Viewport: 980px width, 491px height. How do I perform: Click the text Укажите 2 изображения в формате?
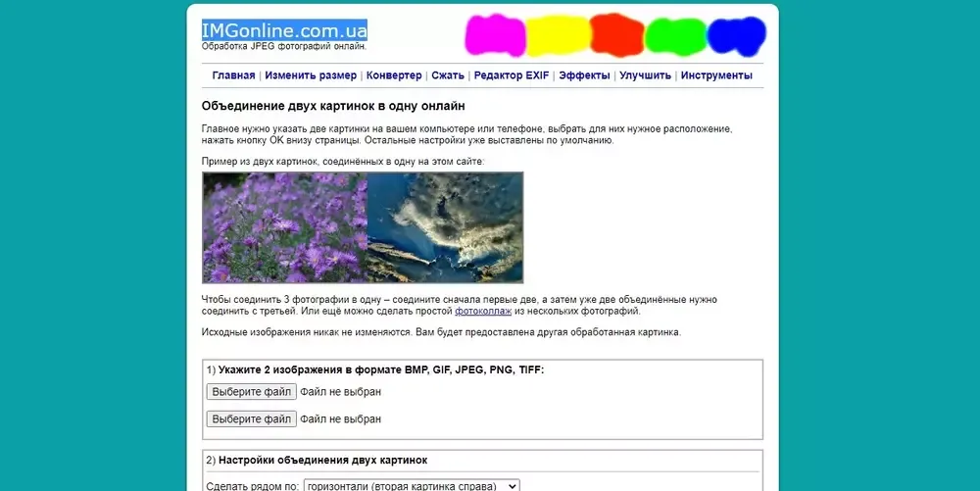(310, 369)
